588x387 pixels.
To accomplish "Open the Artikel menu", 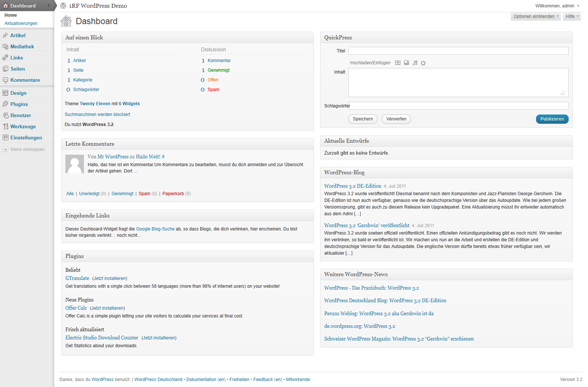I will tap(18, 35).
